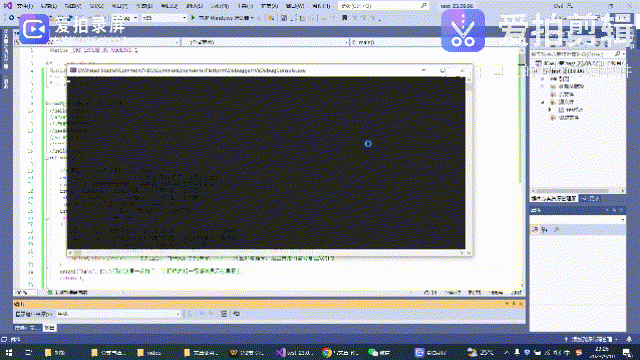Screen dimensions: 640x360
Task: Start debugging with the green play arrow
Action: (193, 18)
